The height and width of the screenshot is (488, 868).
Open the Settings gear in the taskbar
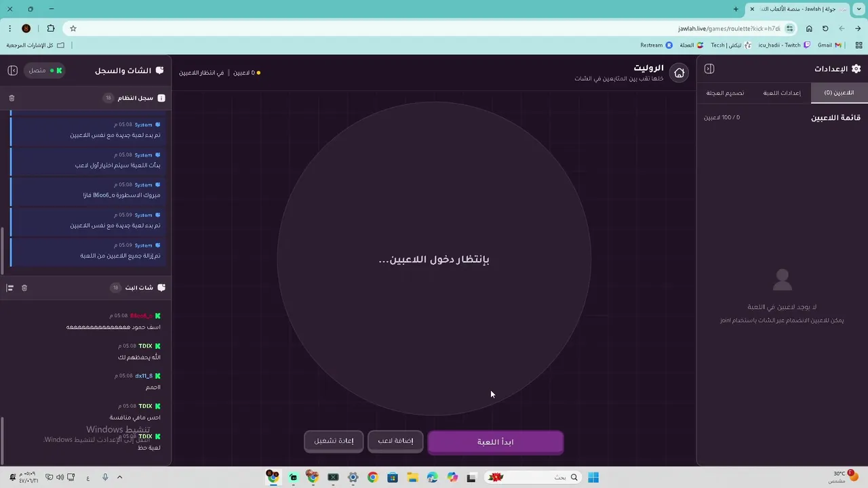pos(353,477)
